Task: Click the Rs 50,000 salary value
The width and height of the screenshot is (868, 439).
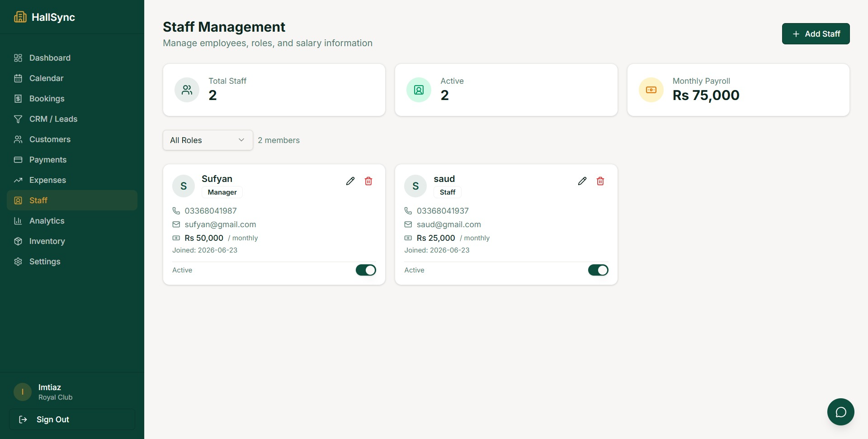Action: [204, 238]
